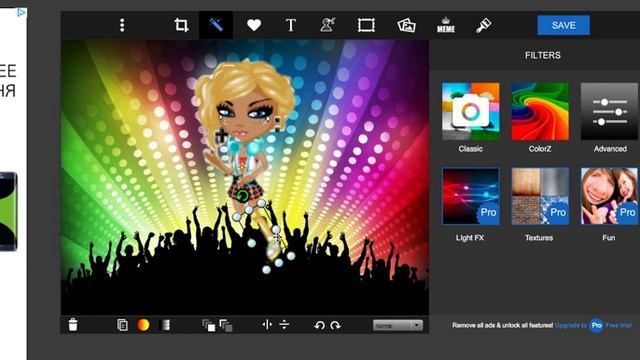Image resolution: width=640 pixels, height=360 pixels.
Task: Bring the object to front
Action: coord(209,325)
